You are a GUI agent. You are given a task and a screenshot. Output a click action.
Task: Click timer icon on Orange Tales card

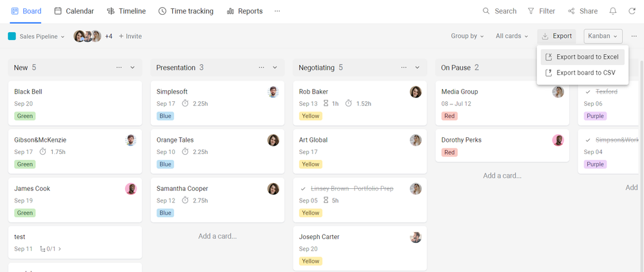(x=185, y=151)
